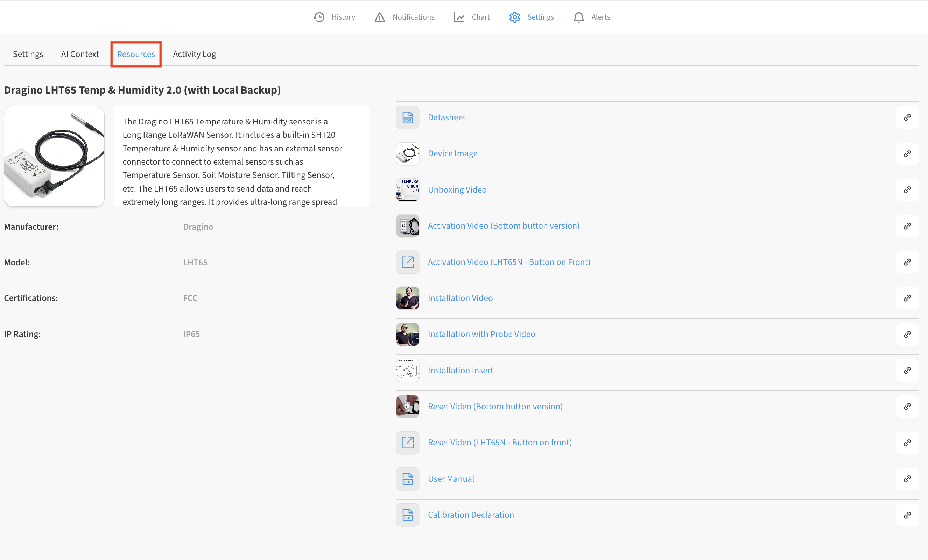Copy link icon for Unboxing Video

click(x=907, y=190)
